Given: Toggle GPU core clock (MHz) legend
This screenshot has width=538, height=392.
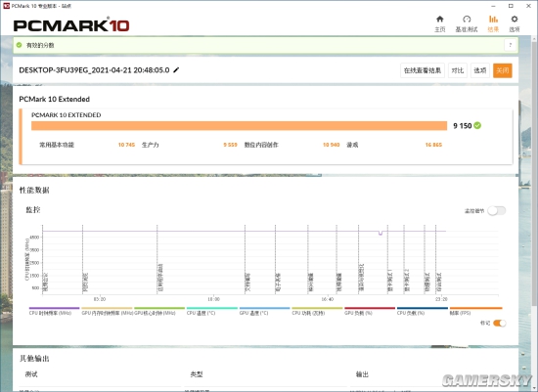Looking at the screenshot, I should (x=159, y=311).
